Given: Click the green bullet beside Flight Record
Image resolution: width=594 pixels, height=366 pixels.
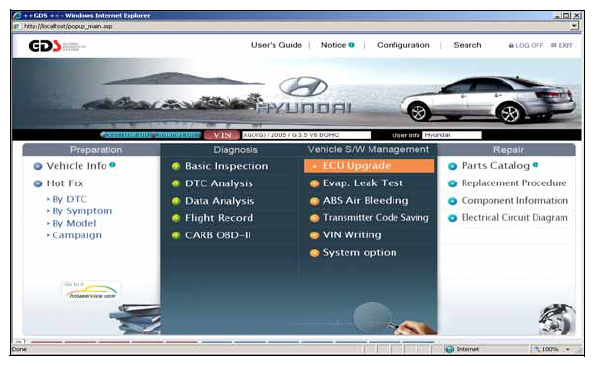Looking at the screenshot, I should click(176, 218).
